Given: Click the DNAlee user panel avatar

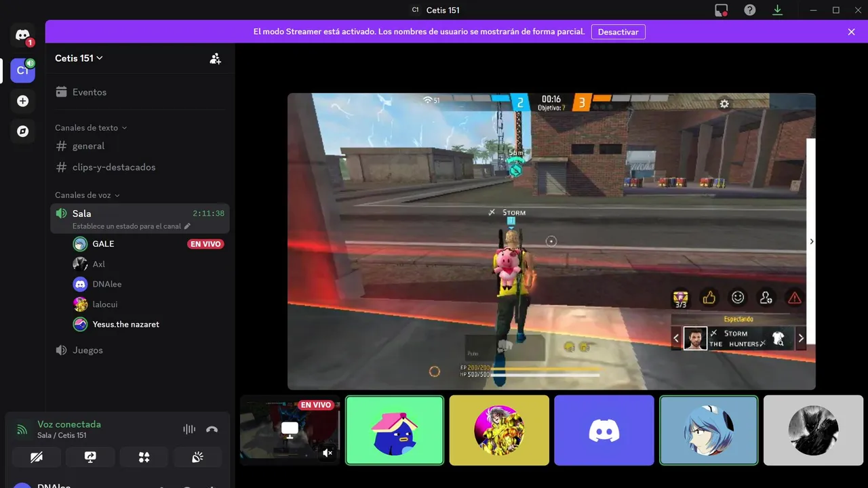Looking at the screenshot, I should pyautogui.click(x=22, y=485).
